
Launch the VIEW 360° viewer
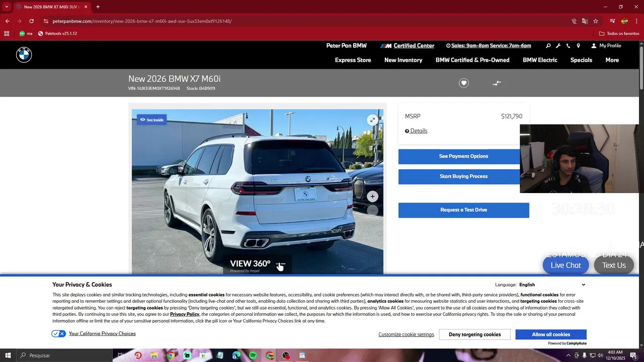(x=257, y=264)
